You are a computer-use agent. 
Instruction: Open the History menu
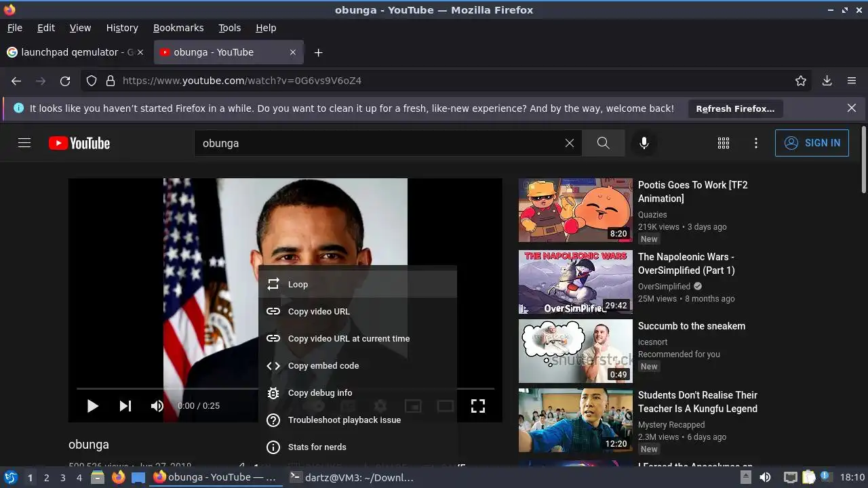pos(122,28)
